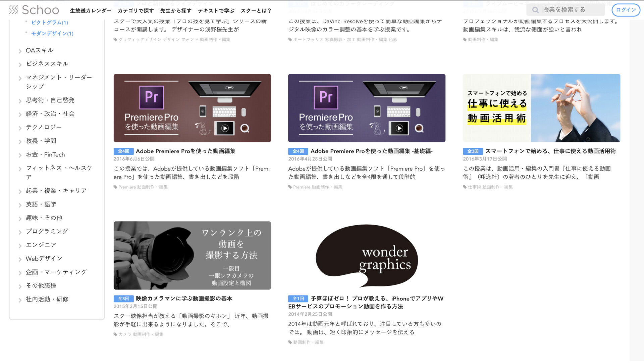Screen dimensions: 644x364
Task: Click the Schoo logo
Action: click(34, 10)
